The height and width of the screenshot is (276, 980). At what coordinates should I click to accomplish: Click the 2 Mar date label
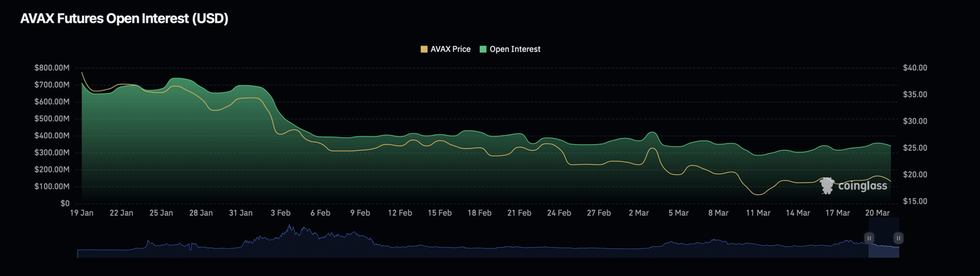click(x=638, y=213)
